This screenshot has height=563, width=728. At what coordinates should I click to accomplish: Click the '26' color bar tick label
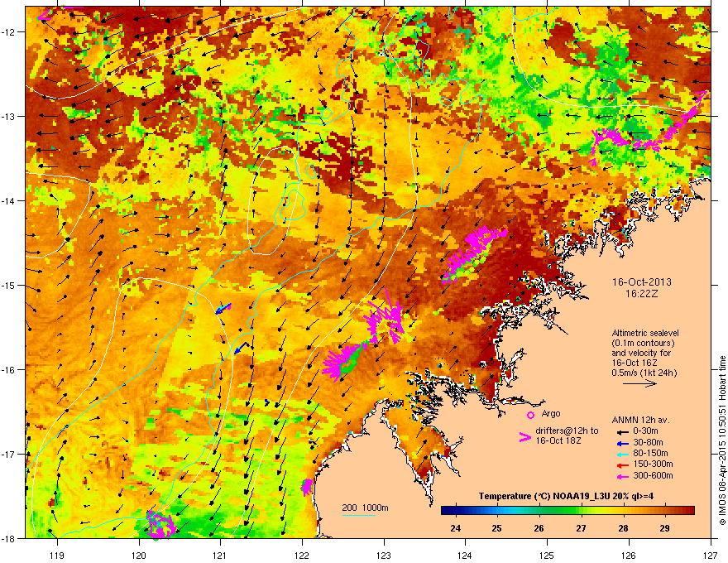pos(539,528)
